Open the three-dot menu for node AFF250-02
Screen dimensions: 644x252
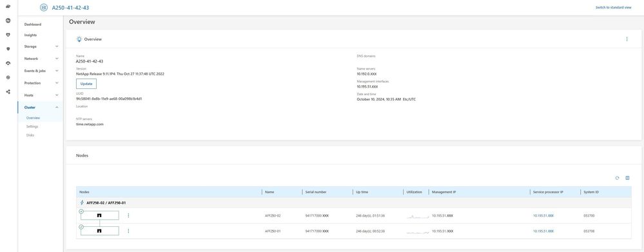tap(128, 215)
